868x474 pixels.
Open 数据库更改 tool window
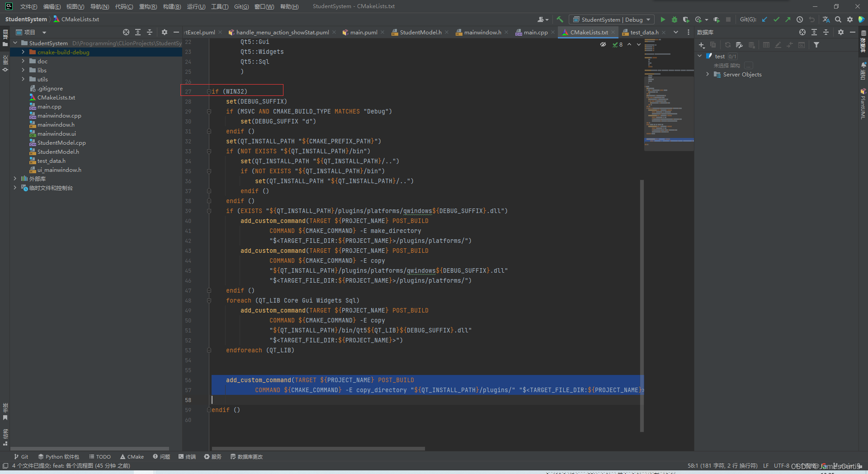pyautogui.click(x=246, y=457)
